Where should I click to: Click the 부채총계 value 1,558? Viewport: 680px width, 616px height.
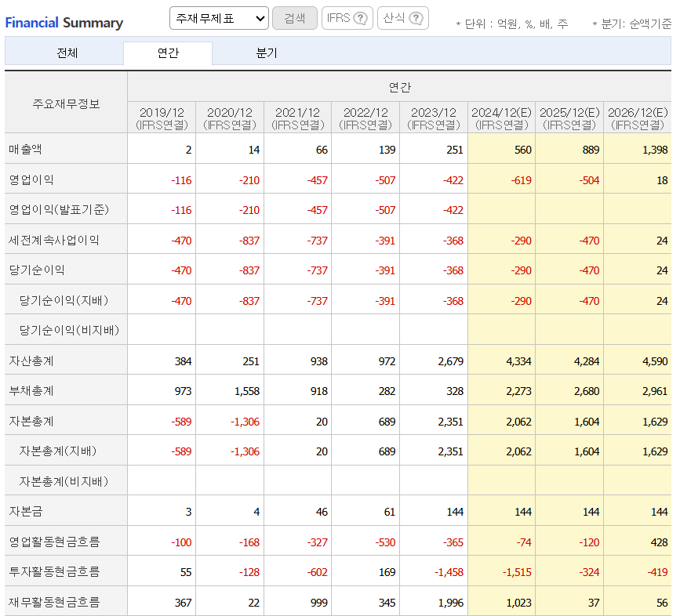point(247,391)
